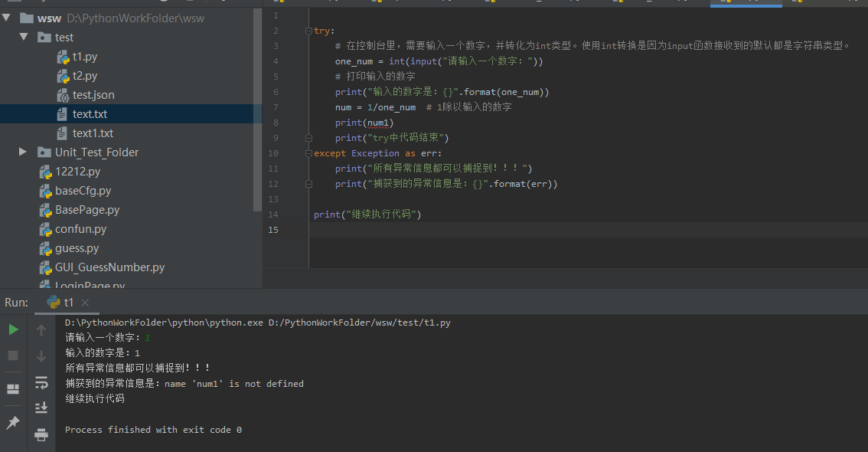This screenshot has width=868, height=452.
Task: Pin the t1 run tab
Action: click(x=12, y=422)
